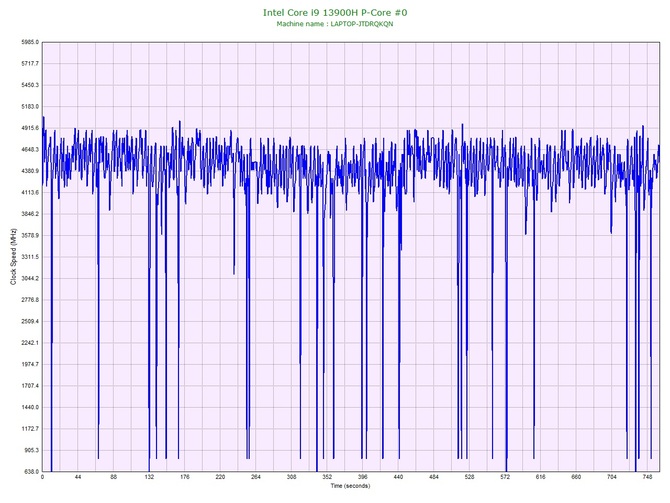Click the x-axis tick label 88

114,477
